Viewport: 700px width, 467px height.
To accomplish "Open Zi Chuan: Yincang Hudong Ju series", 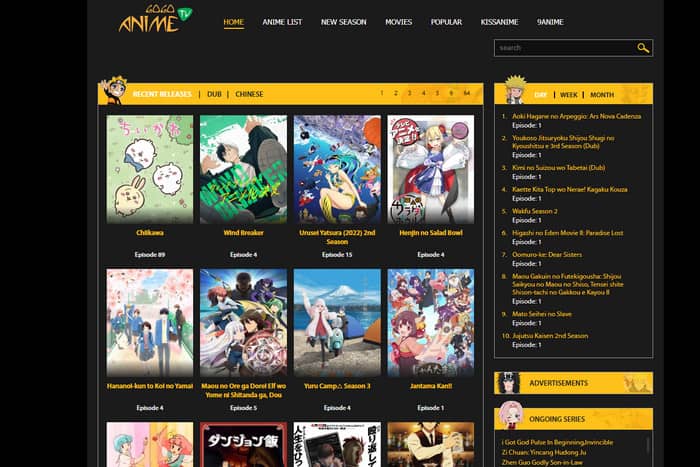I will (x=544, y=452).
